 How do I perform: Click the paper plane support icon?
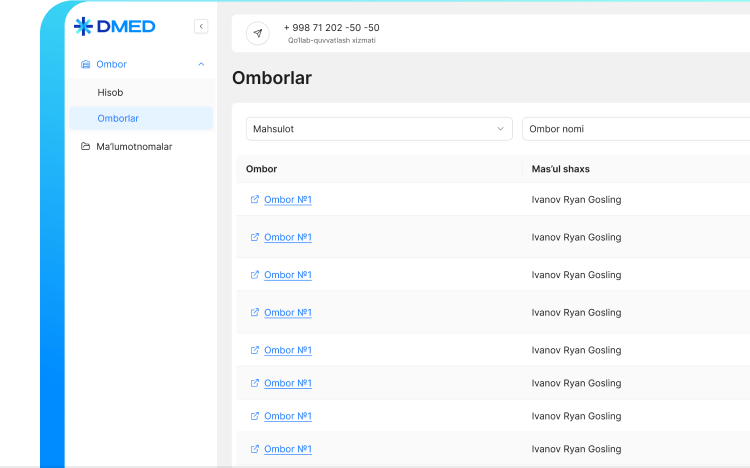pyautogui.click(x=258, y=33)
